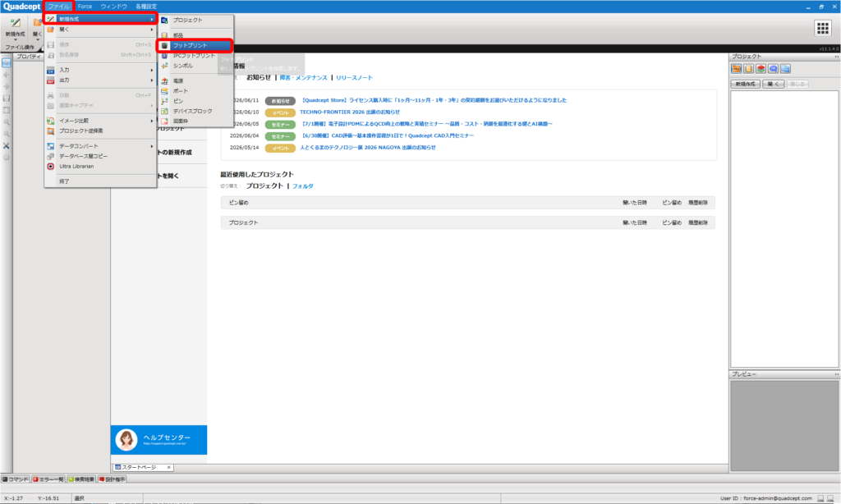This screenshot has width=841, height=504.
Task: Switch recent list to フォルダ
Action: (302, 186)
